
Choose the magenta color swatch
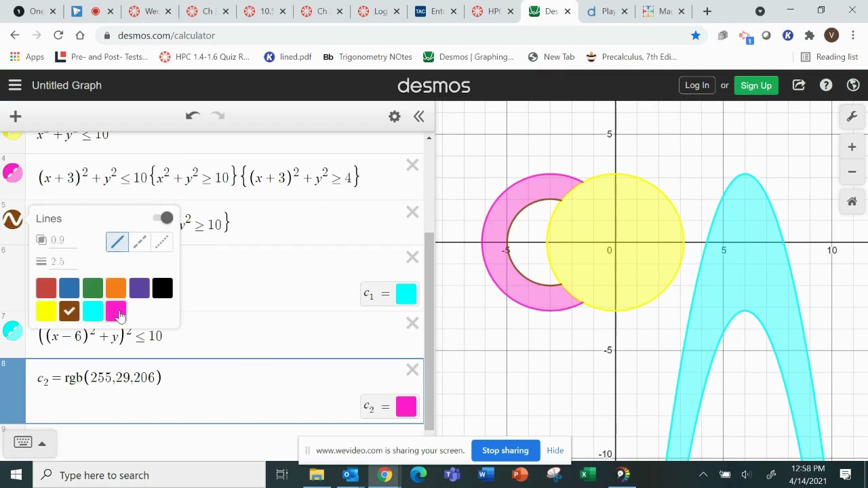point(116,311)
